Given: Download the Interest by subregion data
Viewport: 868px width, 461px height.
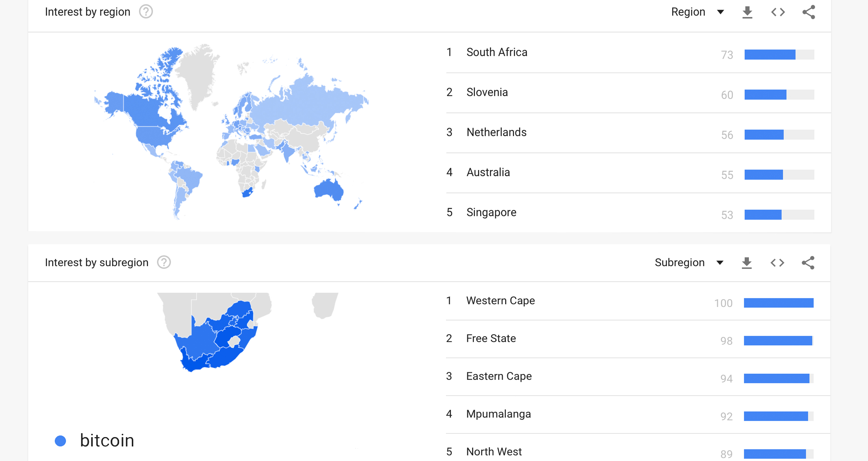Looking at the screenshot, I should [747, 263].
